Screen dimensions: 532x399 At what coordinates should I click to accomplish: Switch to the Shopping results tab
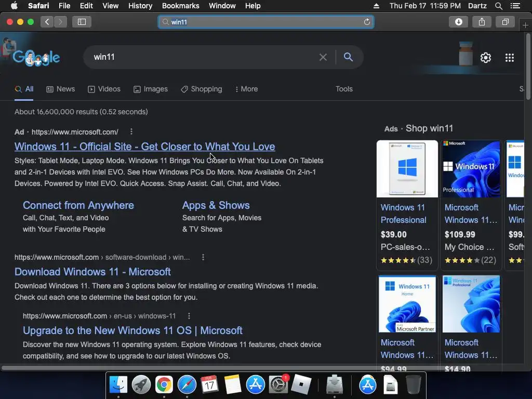pyautogui.click(x=202, y=89)
